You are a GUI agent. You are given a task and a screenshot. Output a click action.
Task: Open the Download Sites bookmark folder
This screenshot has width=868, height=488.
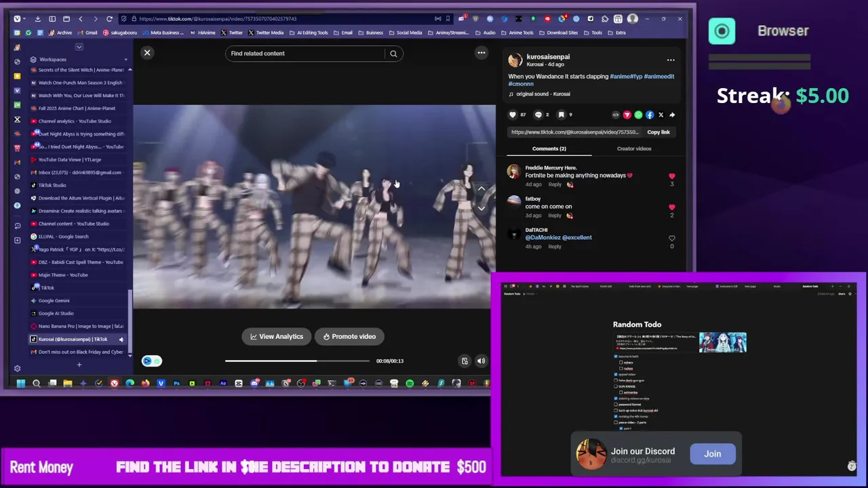click(x=559, y=33)
